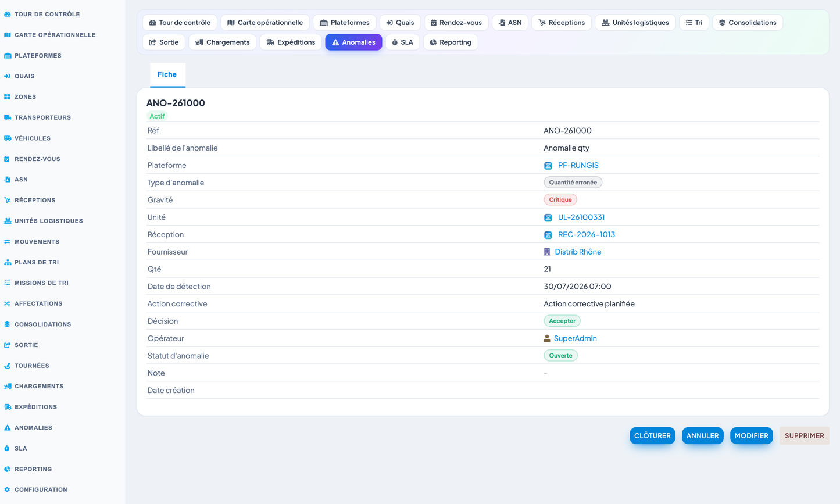Click the SUPPRIMER button

point(805,435)
